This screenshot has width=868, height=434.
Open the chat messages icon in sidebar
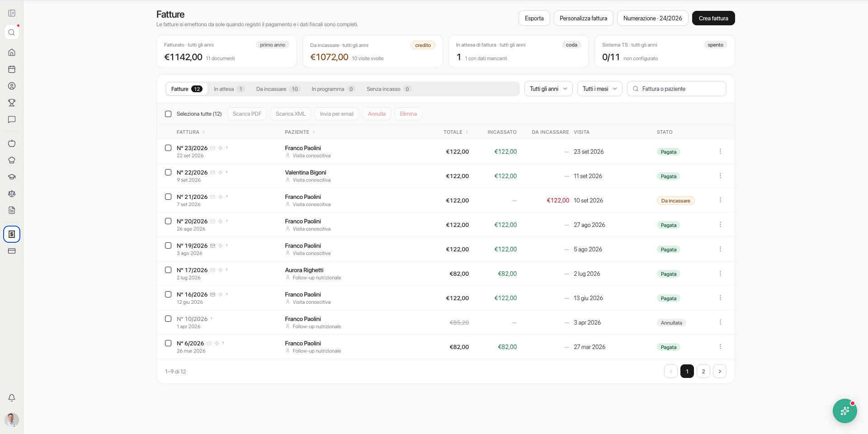pos(12,119)
